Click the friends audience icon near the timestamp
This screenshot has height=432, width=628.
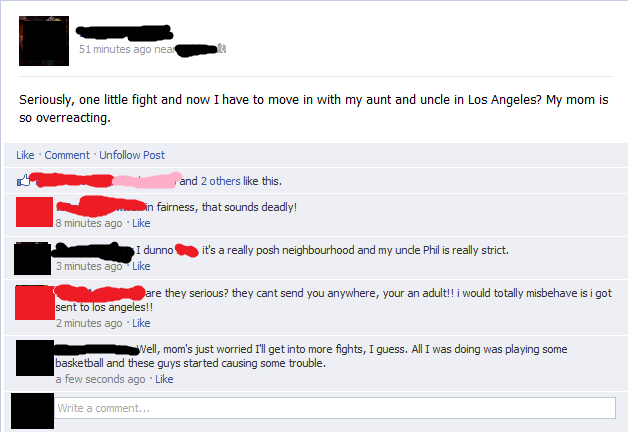point(222,48)
